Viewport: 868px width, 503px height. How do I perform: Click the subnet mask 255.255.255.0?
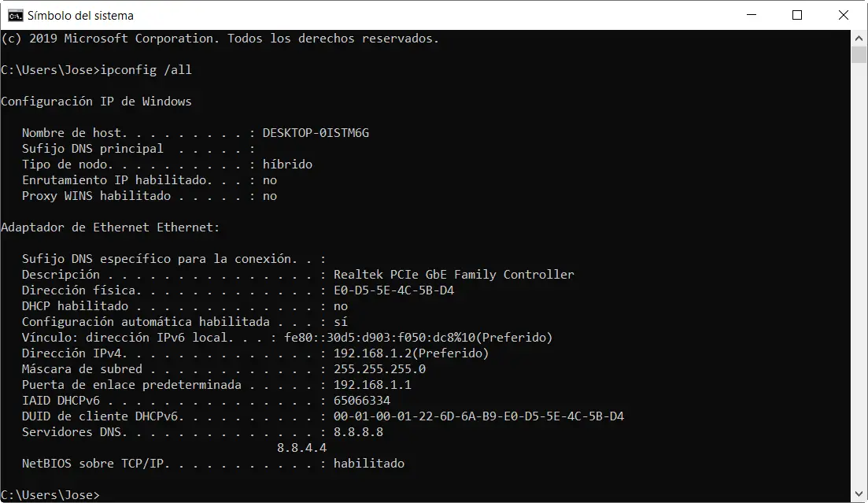click(379, 369)
